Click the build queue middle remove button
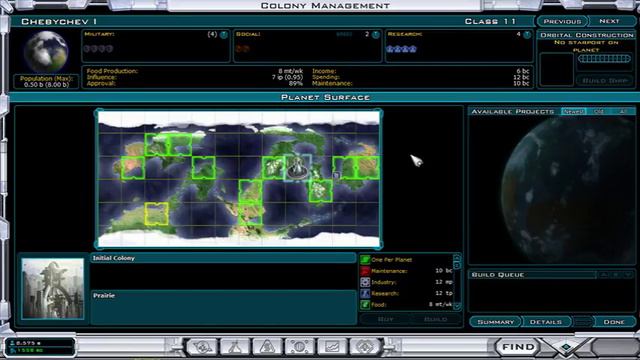 [x=616, y=275]
